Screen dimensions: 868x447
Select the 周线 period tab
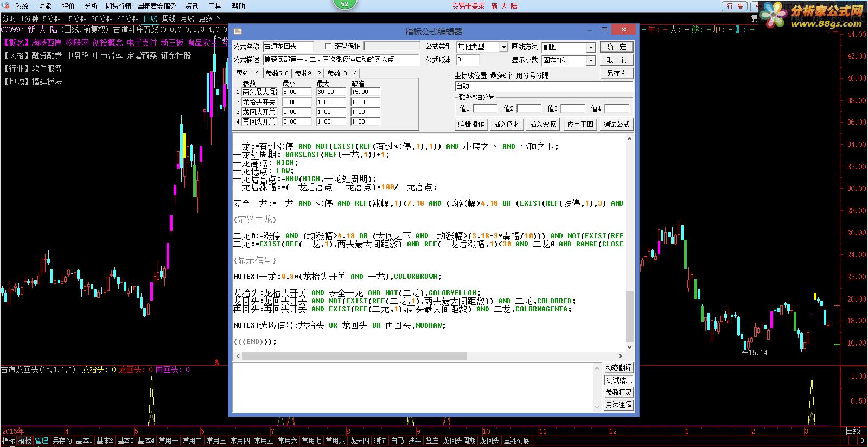coord(169,19)
